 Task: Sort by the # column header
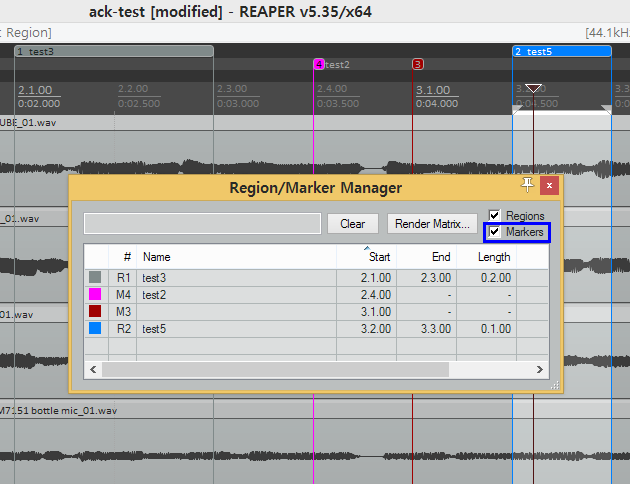click(123, 257)
